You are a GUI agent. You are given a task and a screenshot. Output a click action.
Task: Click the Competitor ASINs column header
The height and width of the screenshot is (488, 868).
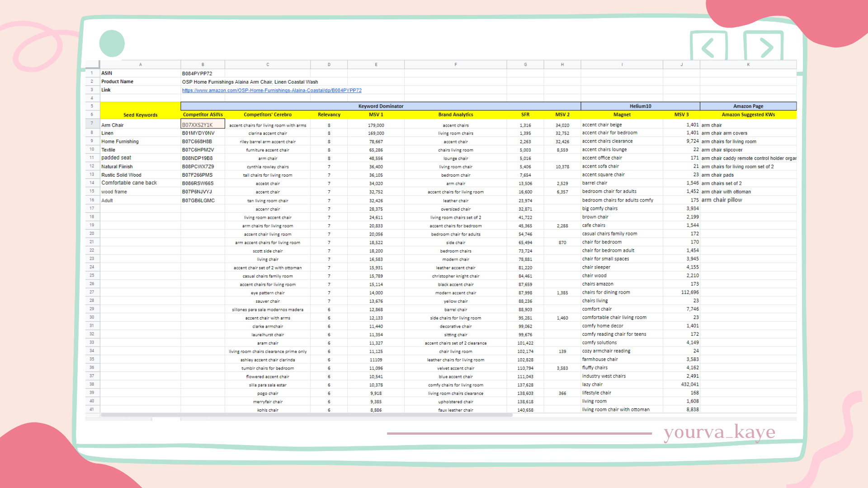click(x=203, y=115)
